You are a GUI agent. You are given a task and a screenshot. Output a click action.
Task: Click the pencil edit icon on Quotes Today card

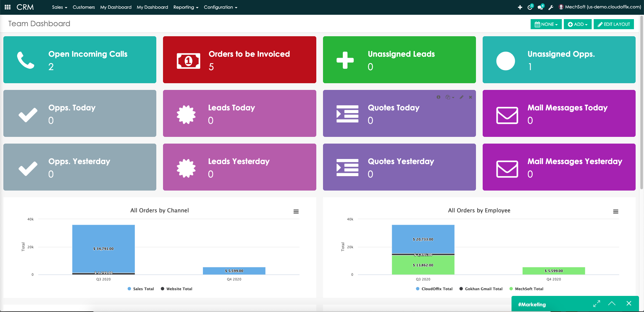click(462, 97)
